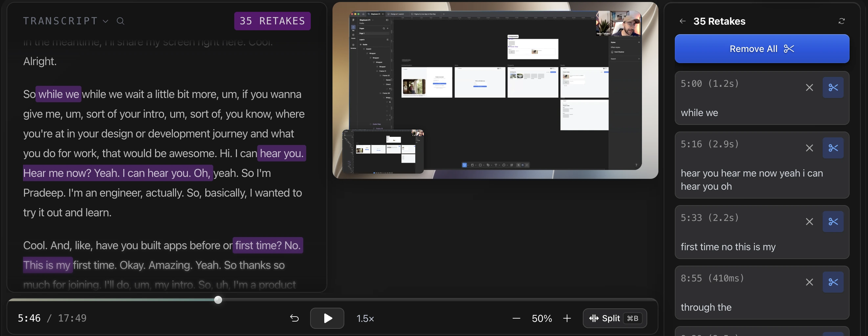Zoom in with the plus button
This screenshot has width=868, height=336.
(567, 318)
